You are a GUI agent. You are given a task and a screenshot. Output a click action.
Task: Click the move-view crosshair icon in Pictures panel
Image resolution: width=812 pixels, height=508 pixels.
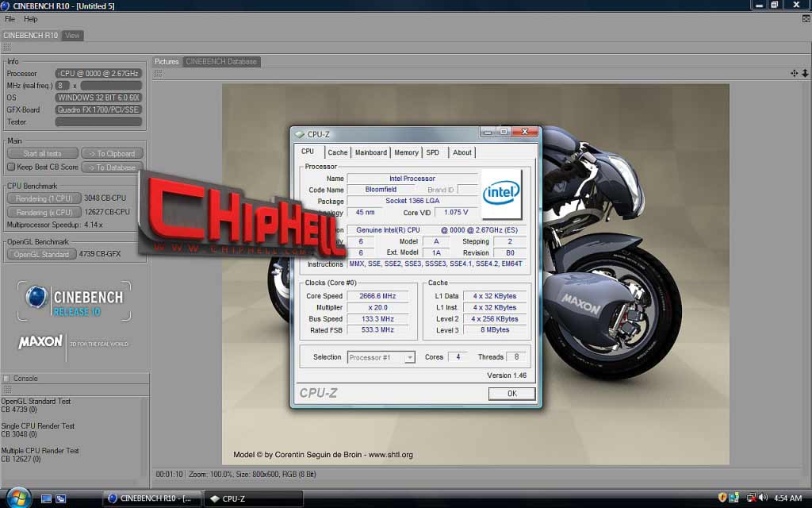tap(794, 73)
